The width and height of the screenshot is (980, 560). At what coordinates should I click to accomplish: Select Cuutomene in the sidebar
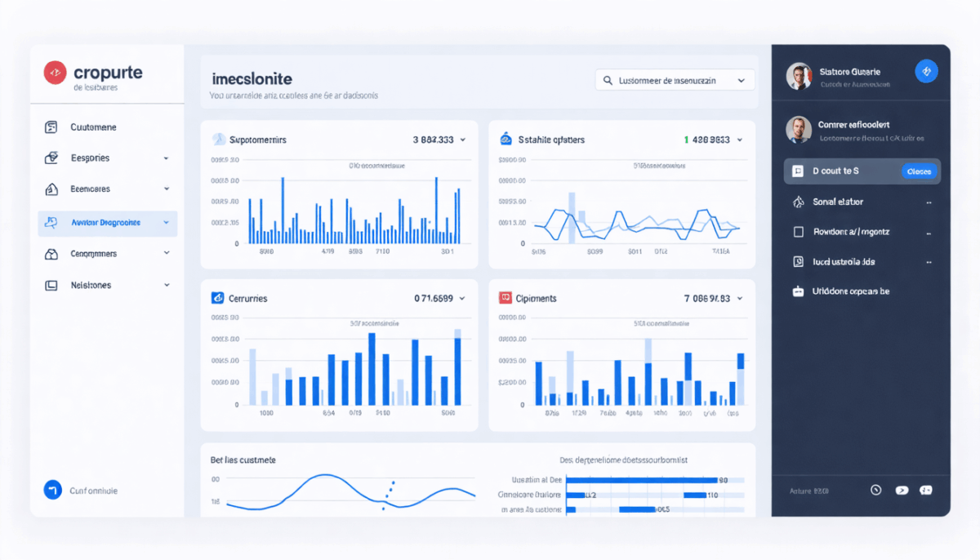(x=93, y=127)
